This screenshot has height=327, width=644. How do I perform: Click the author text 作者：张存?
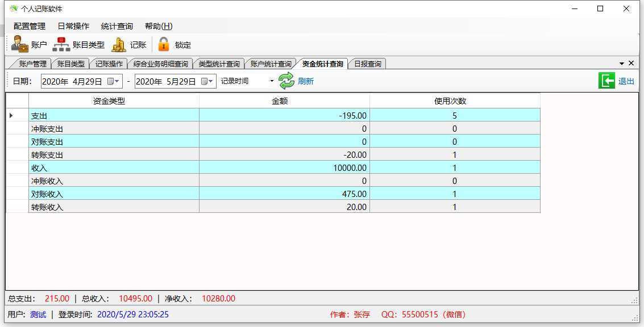pyautogui.click(x=350, y=315)
